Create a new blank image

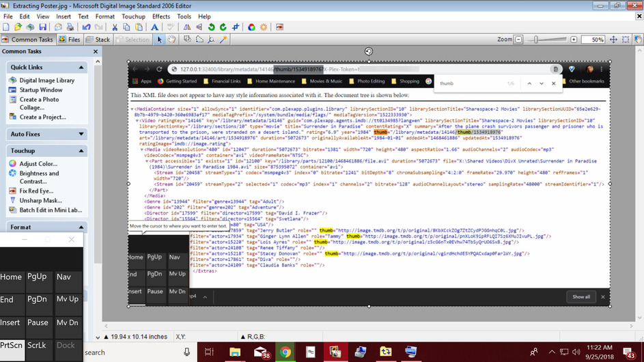[5, 27]
